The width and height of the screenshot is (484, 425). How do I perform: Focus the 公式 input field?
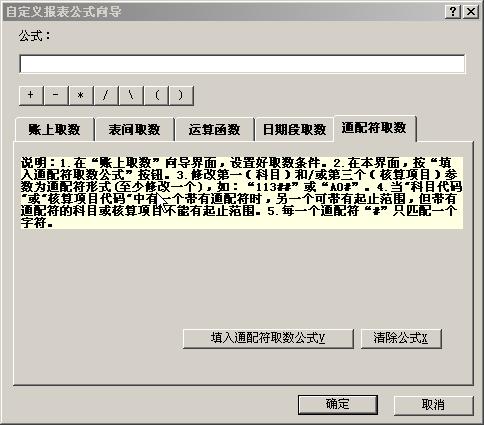coord(242,64)
